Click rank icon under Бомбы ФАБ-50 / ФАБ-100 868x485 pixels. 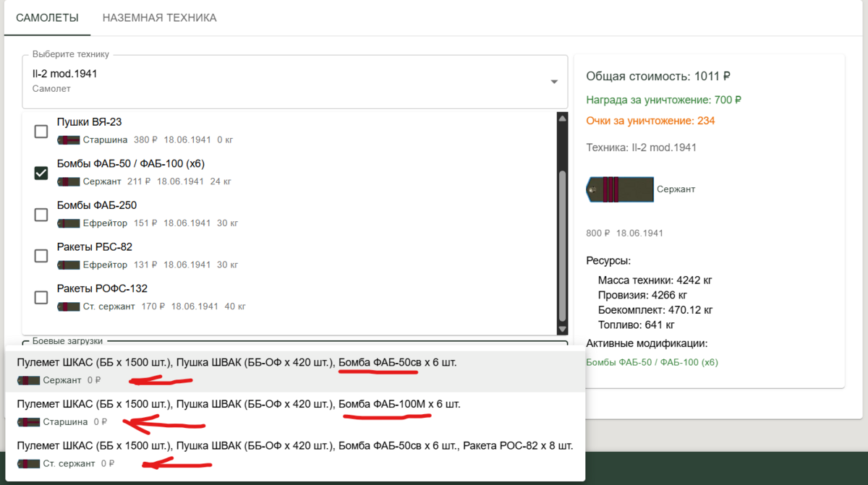[x=69, y=181]
